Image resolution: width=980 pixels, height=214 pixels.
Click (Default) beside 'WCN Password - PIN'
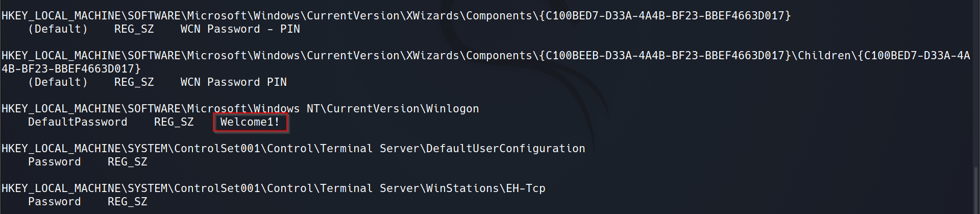(58, 29)
